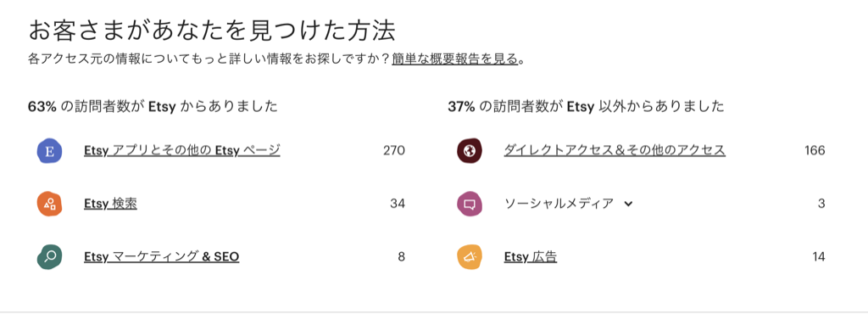Open the Etsy マーケティング & SEO link

(x=162, y=257)
